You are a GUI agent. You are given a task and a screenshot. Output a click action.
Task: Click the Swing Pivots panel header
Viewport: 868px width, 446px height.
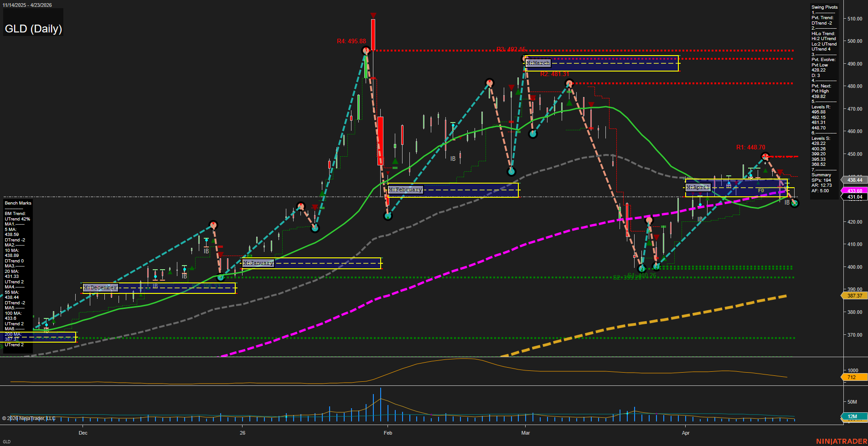pos(824,7)
